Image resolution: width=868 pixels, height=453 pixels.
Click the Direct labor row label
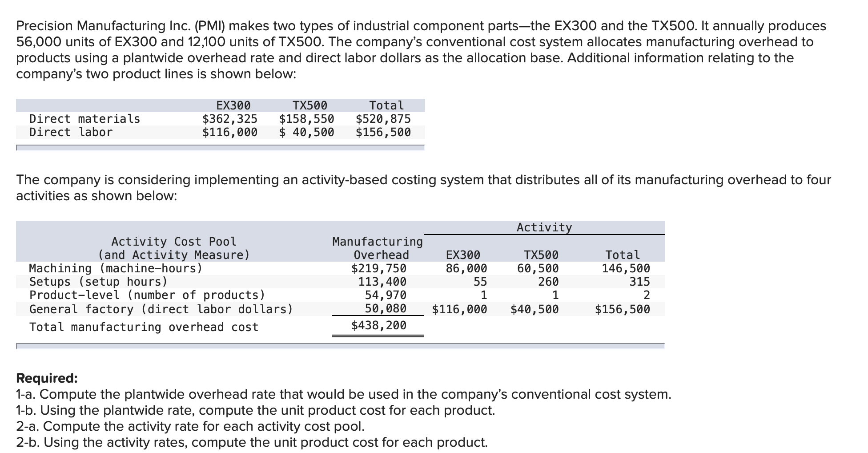click(70, 131)
